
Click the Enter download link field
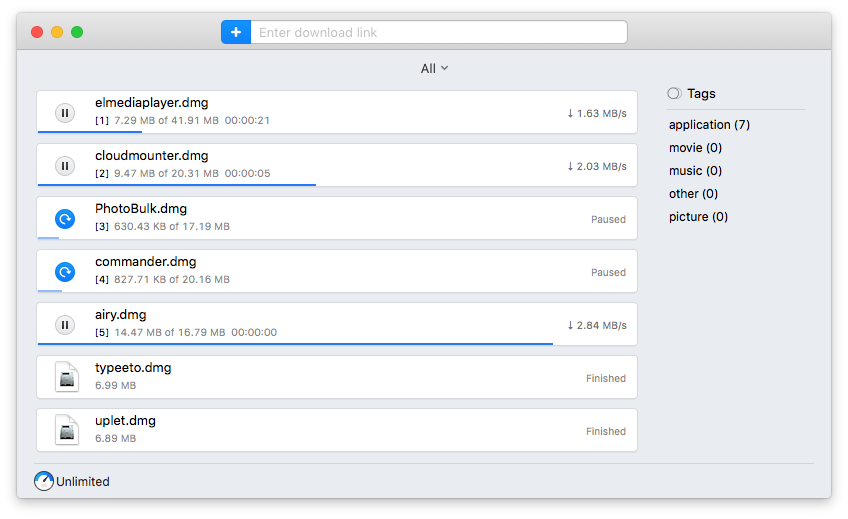click(438, 32)
